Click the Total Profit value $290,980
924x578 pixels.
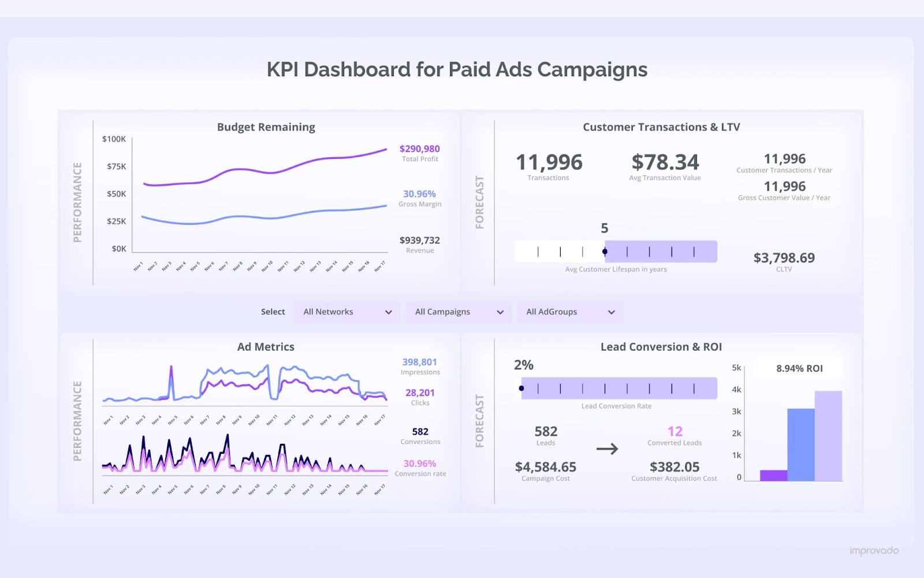click(419, 148)
